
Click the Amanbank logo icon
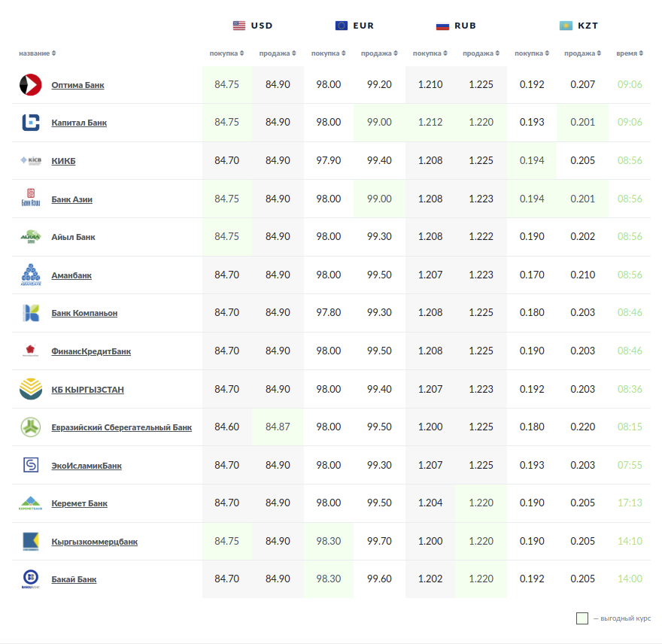tap(30, 275)
